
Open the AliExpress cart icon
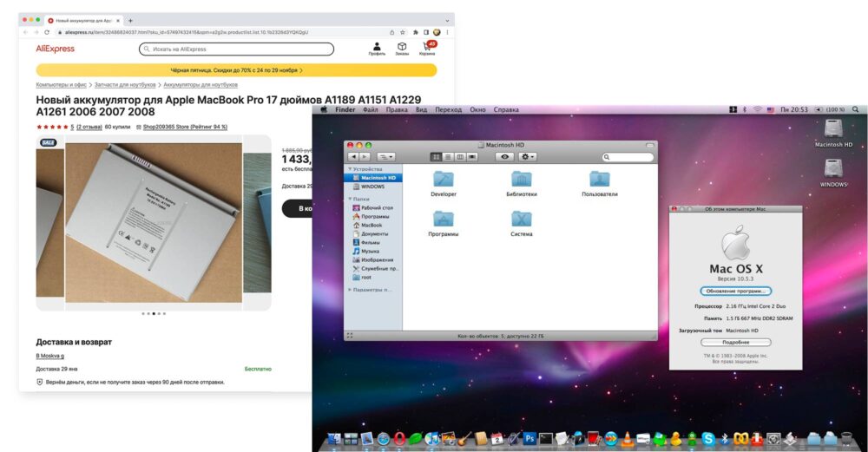[428, 47]
